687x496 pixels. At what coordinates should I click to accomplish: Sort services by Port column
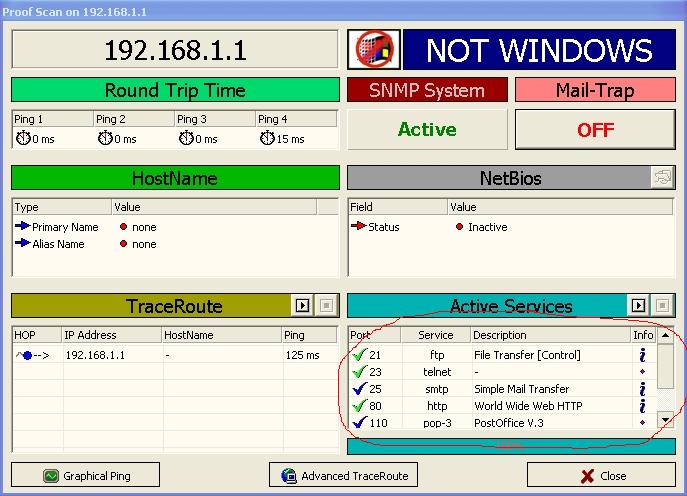[x=375, y=335]
